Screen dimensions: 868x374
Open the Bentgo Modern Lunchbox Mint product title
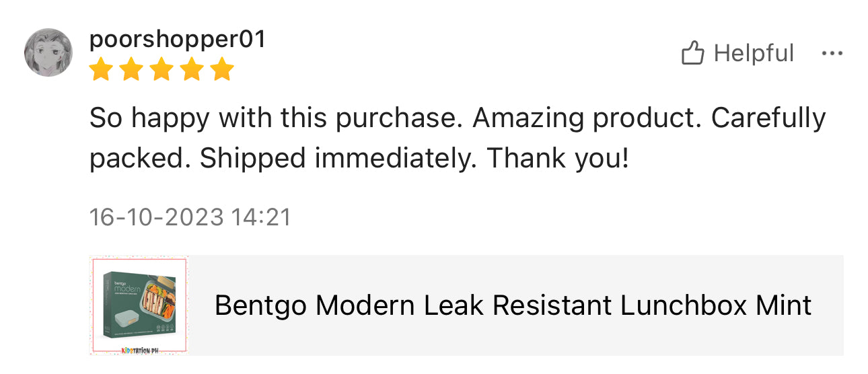(x=513, y=305)
